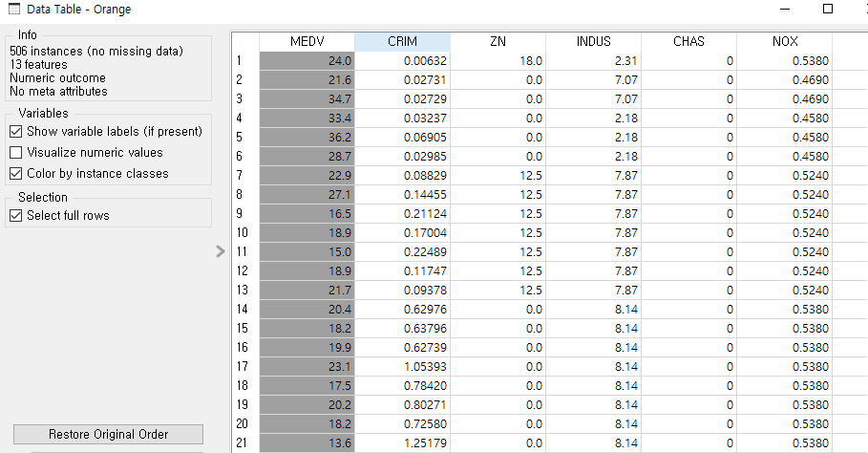
Task: Click the ZN column header
Action: pos(498,42)
